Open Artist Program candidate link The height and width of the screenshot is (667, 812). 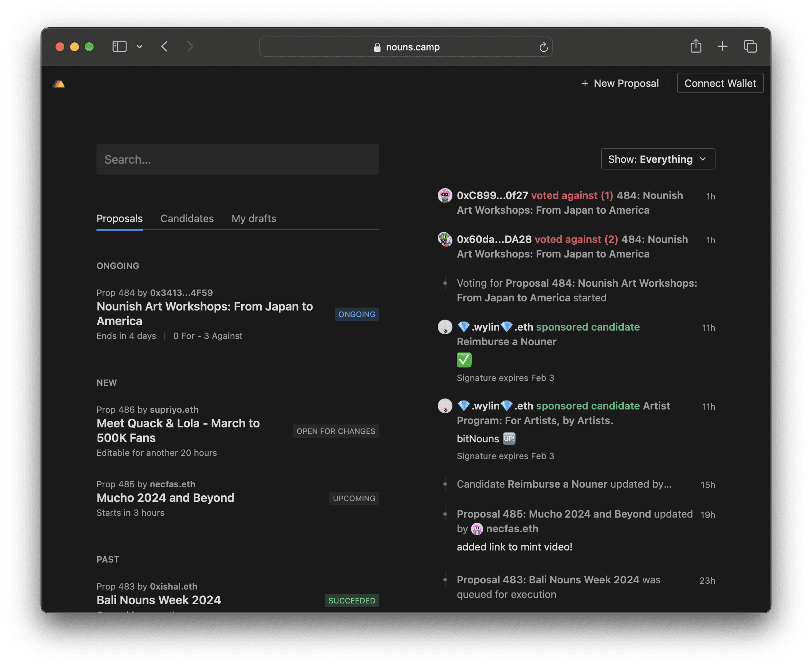coord(564,413)
